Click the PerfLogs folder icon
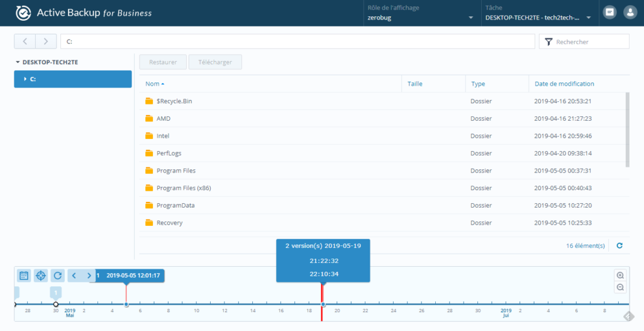The width and height of the screenshot is (644, 331). click(x=149, y=153)
